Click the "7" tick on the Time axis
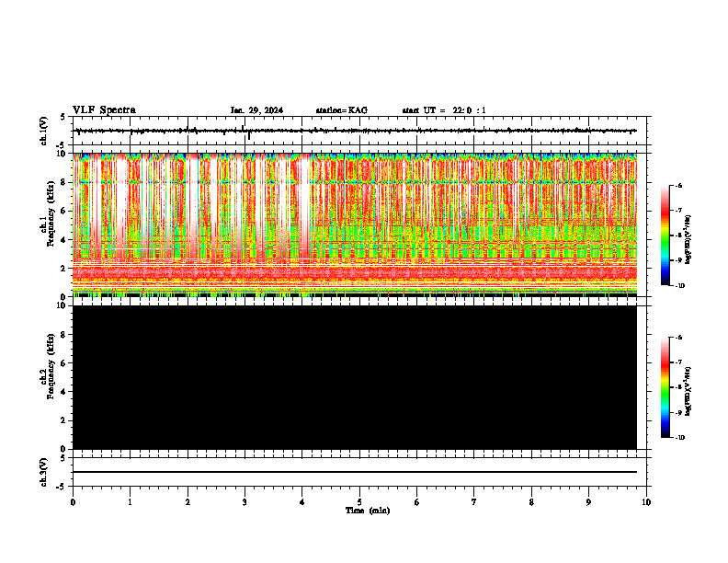The width and height of the screenshot is (728, 563). 474,502
